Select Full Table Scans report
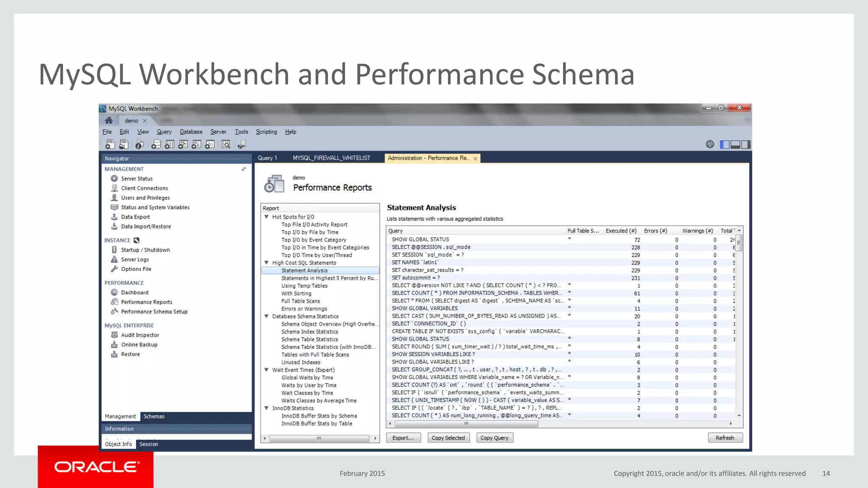Image resolution: width=868 pixels, height=488 pixels. tap(300, 301)
